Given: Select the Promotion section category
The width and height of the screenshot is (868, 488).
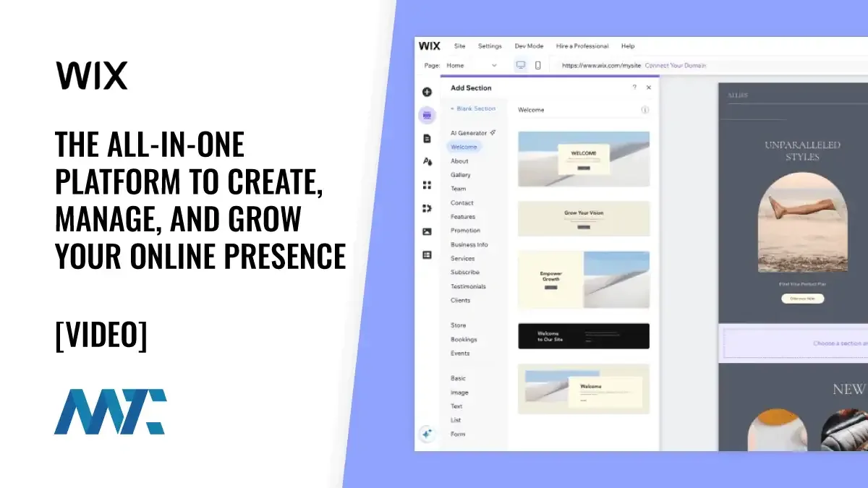Looking at the screenshot, I should tap(465, 231).
